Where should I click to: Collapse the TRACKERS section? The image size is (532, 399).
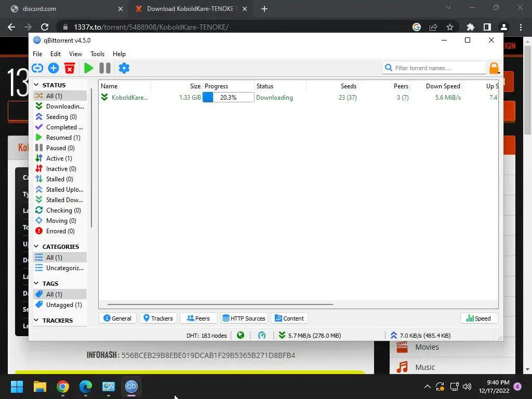click(x=36, y=320)
